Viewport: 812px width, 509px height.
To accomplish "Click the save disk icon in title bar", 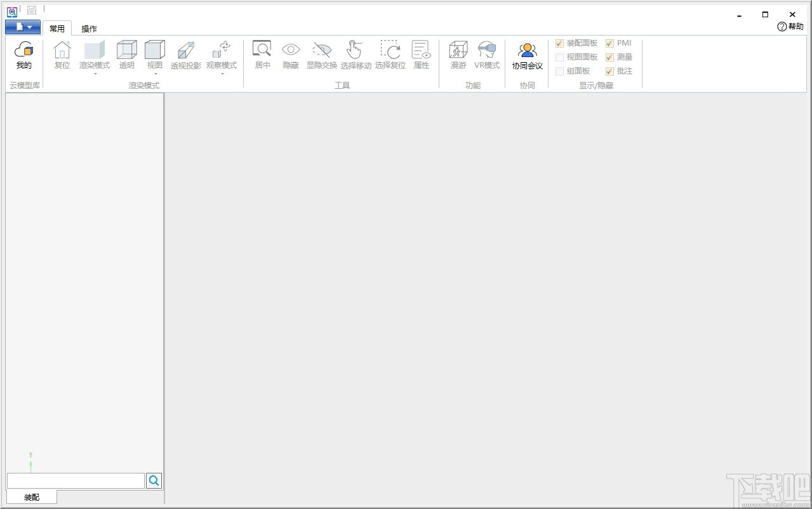I will [31, 10].
